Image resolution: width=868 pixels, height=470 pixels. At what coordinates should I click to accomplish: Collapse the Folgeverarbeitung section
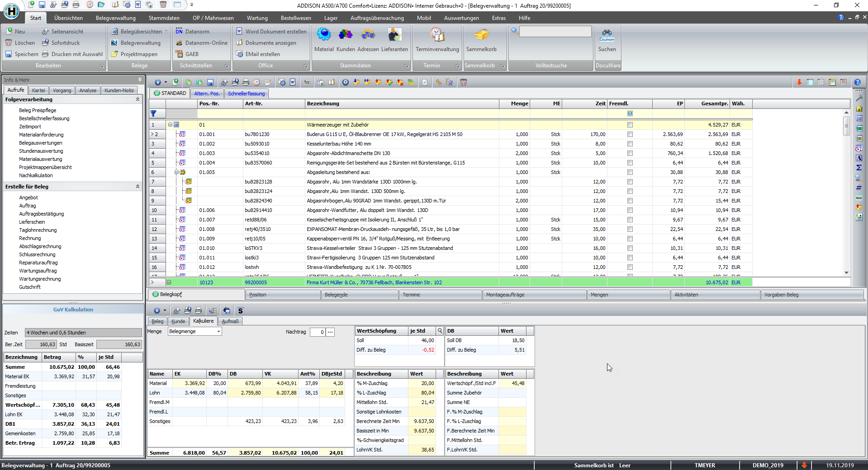(138, 99)
